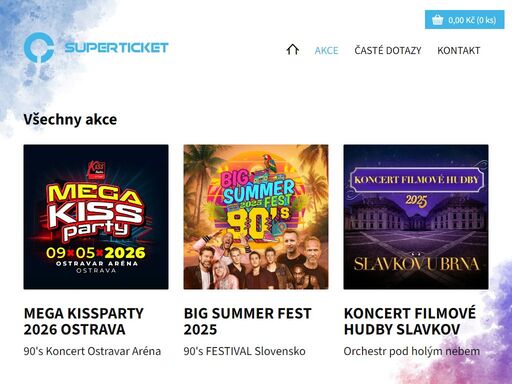Click the parrot graphic on summer fest poster
Image resolution: width=512 pixels, height=384 pixels.
click(x=269, y=163)
